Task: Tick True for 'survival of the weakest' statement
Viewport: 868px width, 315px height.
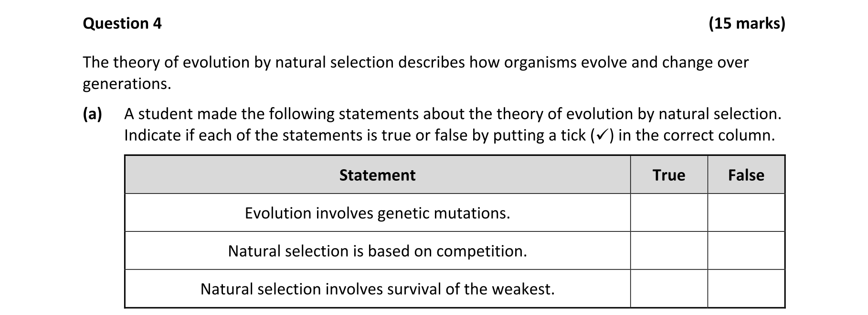Action: tap(668, 288)
